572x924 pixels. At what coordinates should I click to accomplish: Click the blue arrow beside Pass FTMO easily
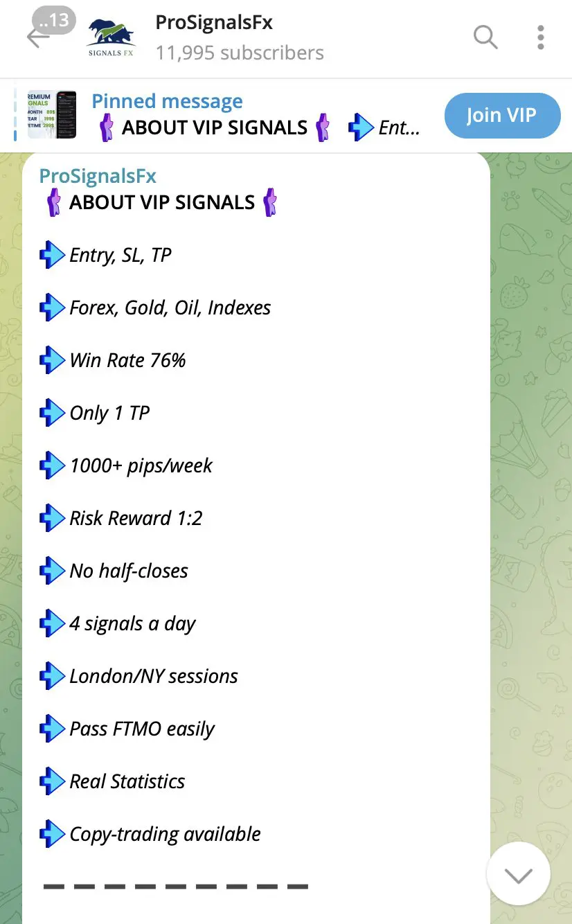click(x=52, y=729)
